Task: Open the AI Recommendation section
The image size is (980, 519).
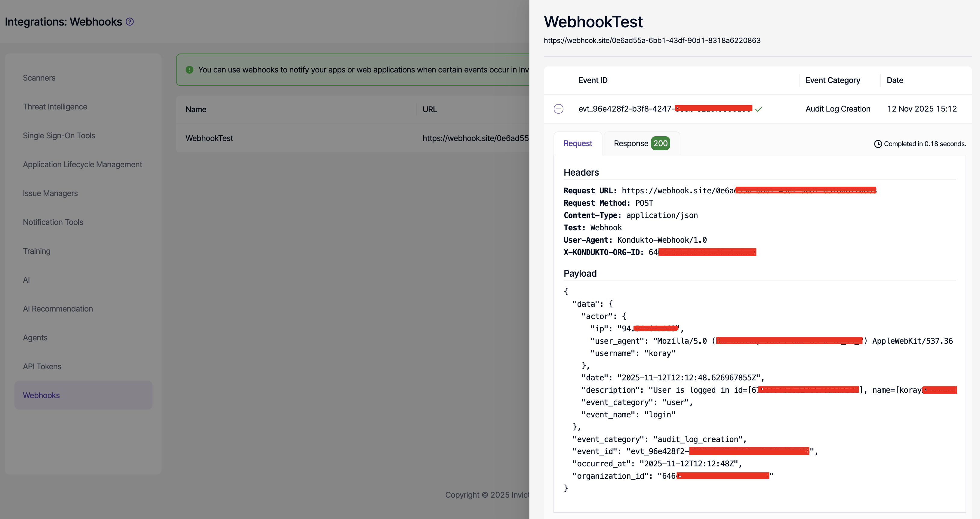Action: tap(58, 309)
